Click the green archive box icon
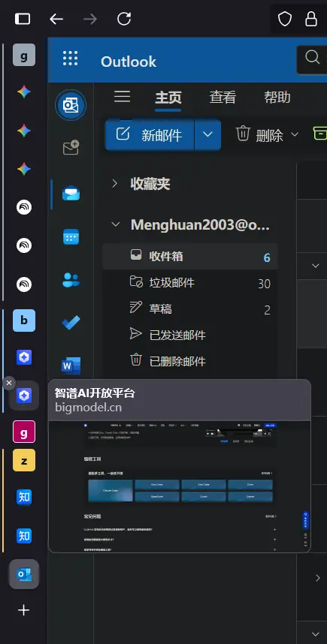327x644 pixels. (320, 134)
